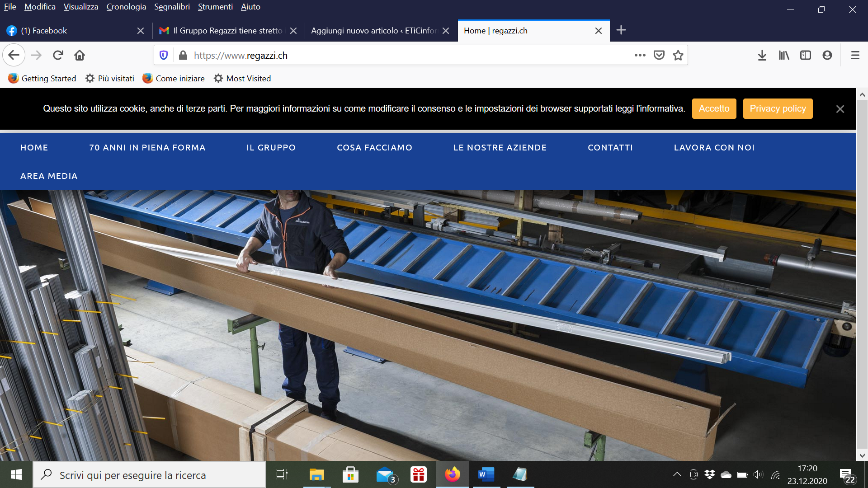
Task: Click the Accetto cookie button
Action: tap(714, 108)
